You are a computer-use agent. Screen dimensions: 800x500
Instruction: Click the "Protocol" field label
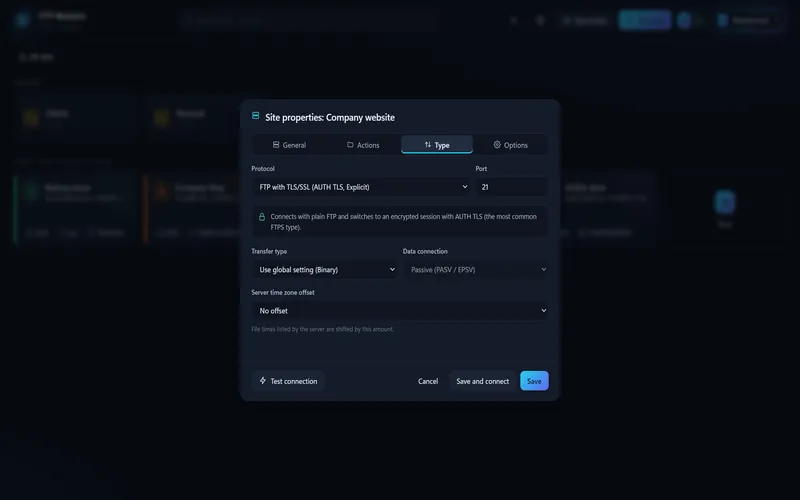263,168
